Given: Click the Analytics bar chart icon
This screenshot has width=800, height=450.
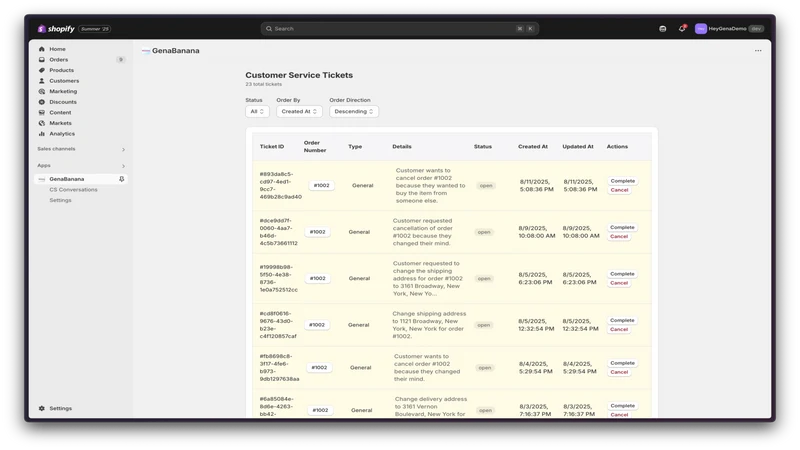Looking at the screenshot, I should tap(42, 134).
